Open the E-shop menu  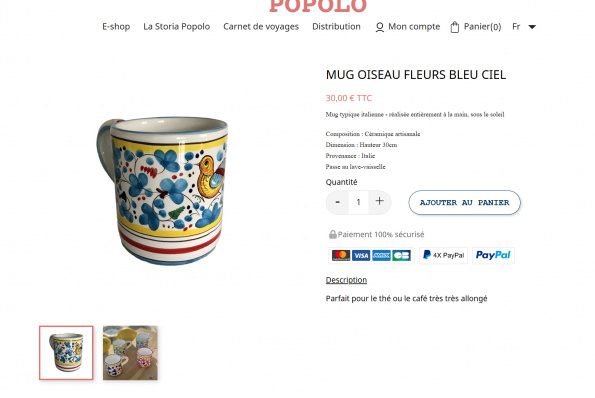116,27
